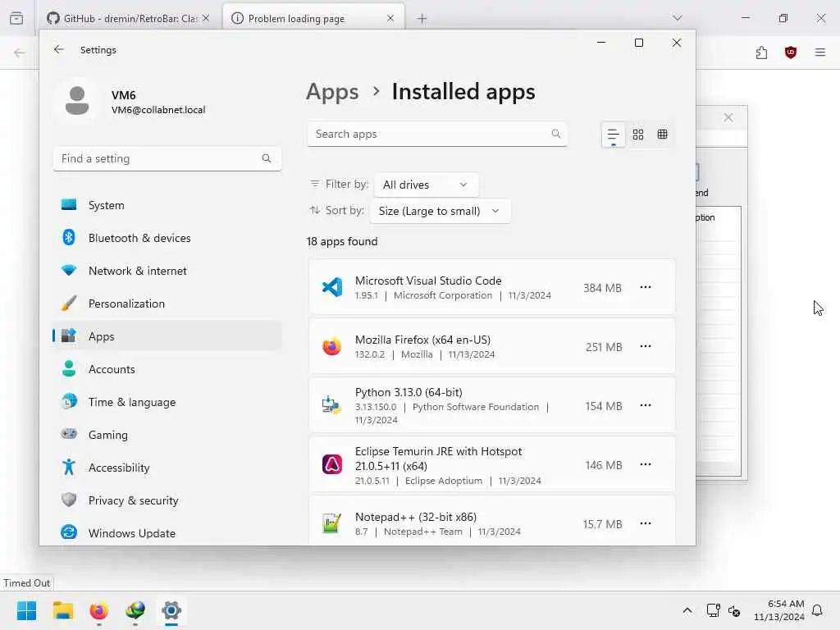Open the All drives filter dropdown
840x630 pixels.
(x=427, y=185)
